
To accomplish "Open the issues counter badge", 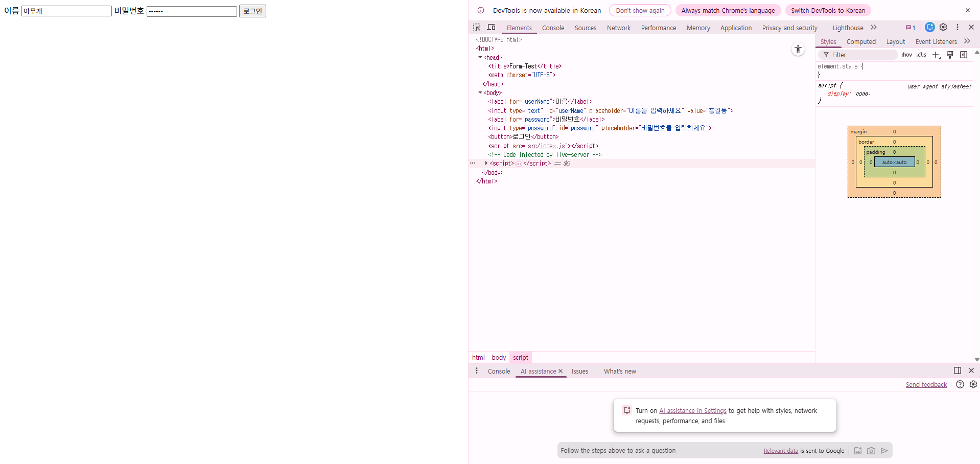I will click(911, 28).
